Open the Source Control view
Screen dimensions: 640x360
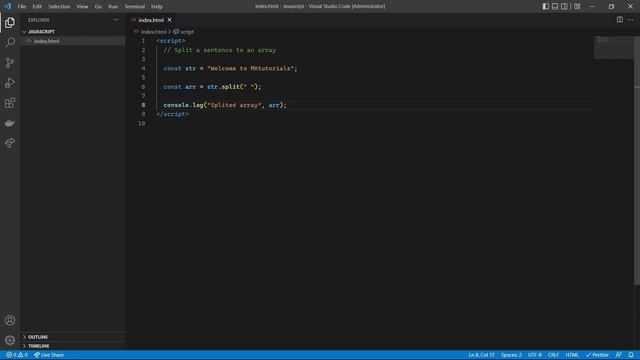10,62
